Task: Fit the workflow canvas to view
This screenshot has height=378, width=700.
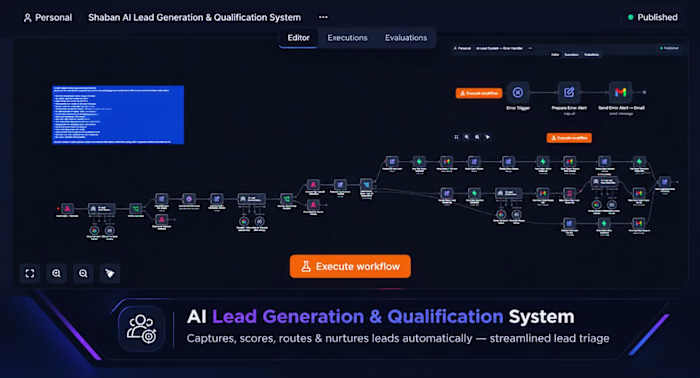Action: pyautogui.click(x=30, y=273)
